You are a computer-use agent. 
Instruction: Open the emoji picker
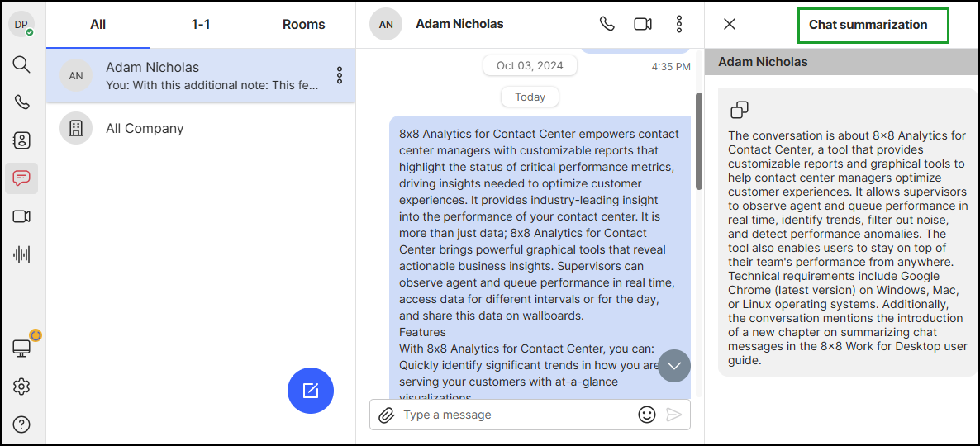[x=647, y=414]
